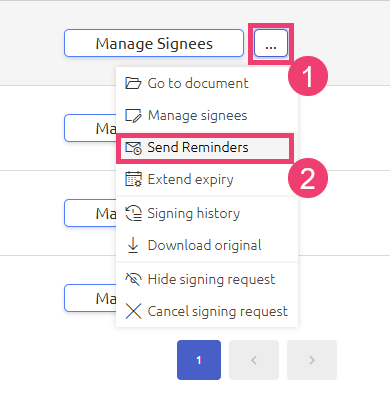
Task: Click the history clock icon for Signing history
Action: pyautogui.click(x=133, y=213)
